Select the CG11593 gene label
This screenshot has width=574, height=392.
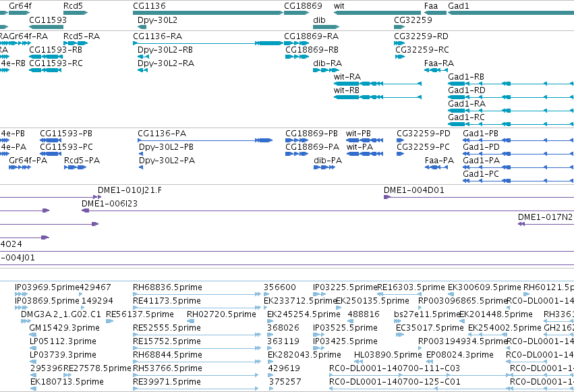[x=48, y=20]
